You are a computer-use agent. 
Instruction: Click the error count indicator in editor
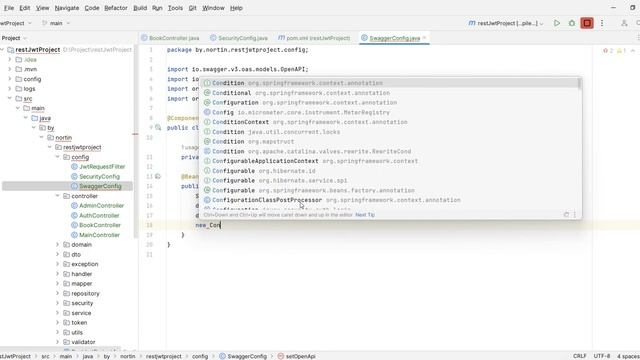tap(608, 51)
